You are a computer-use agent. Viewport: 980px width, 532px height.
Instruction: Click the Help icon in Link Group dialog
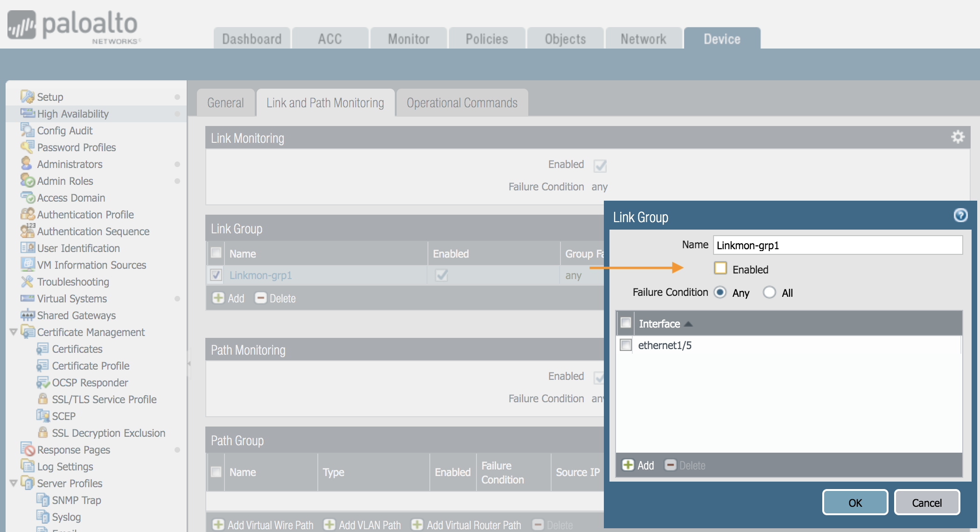tap(961, 215)
